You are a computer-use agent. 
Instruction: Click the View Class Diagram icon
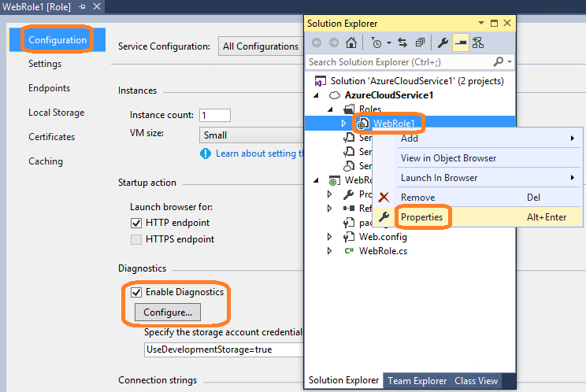click(x=478, y=43)
